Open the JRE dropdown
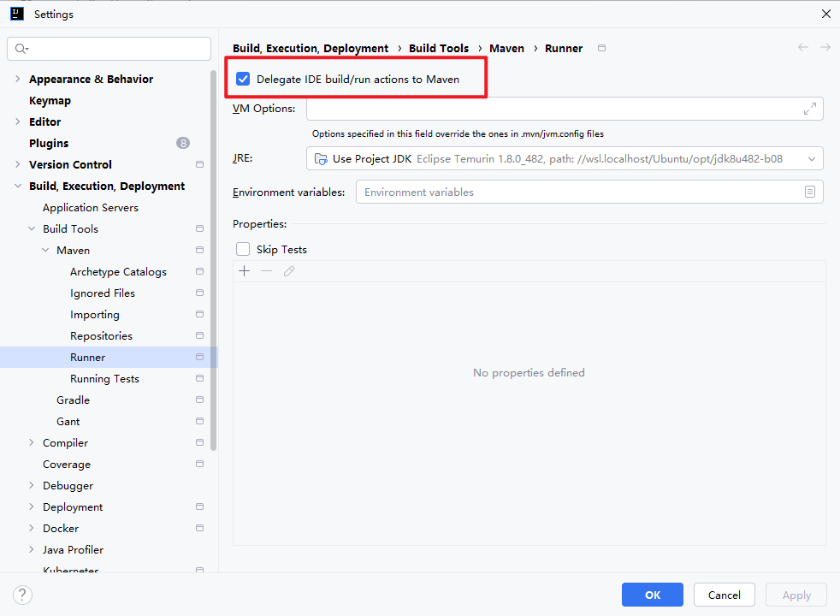 (x=565, y=158)
